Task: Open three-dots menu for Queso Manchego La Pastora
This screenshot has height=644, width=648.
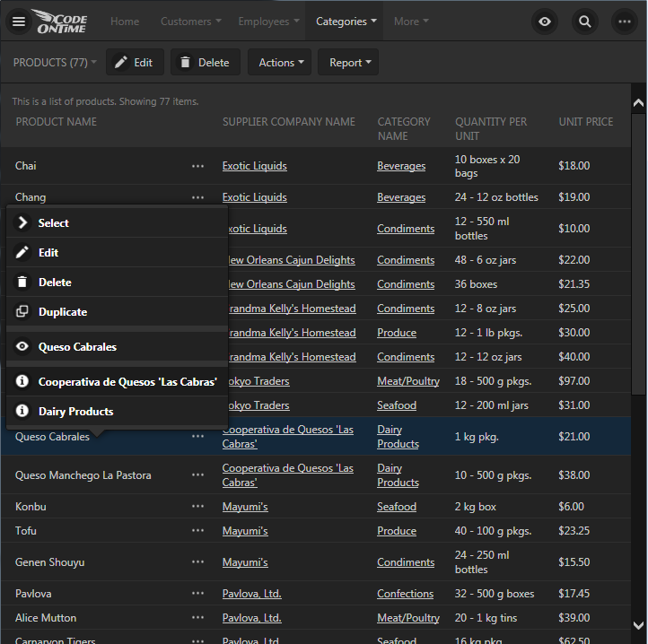Action: tap(198, 475)
